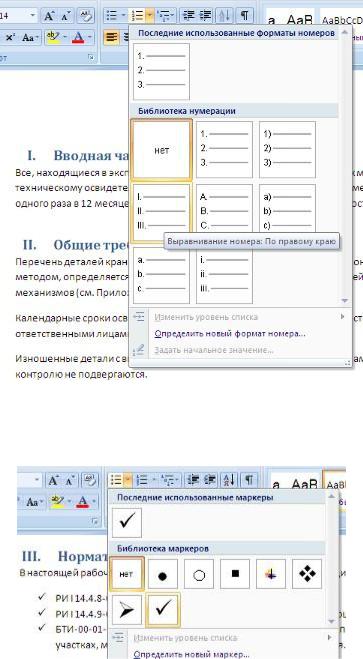The height and width of the screenshot is (659, 363).
Task: Click Sort in the bullet-menu ribbon
Action: click(x=229, y=480)
